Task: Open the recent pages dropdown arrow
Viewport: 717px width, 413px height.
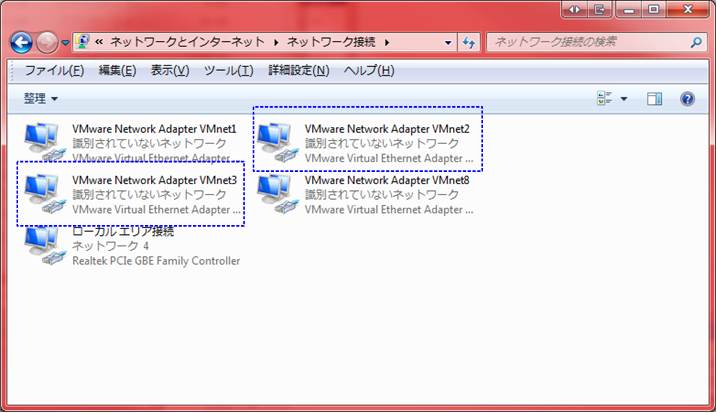Action: coord(65,44)
